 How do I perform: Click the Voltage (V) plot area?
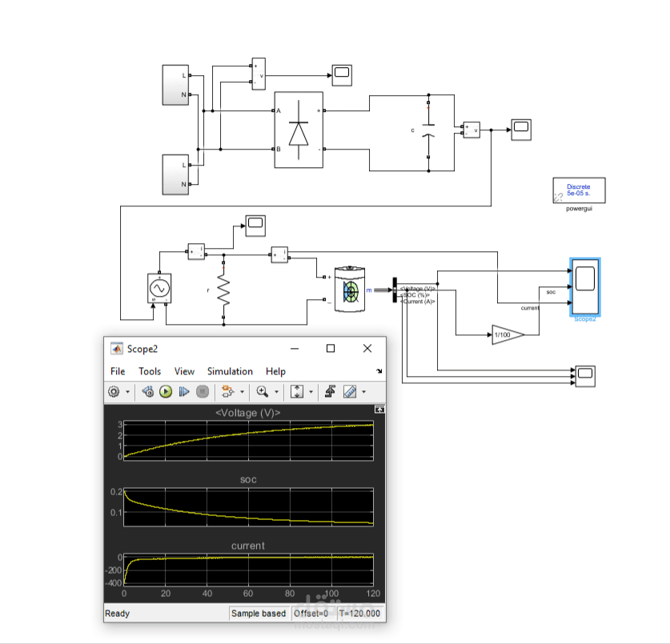248,441
